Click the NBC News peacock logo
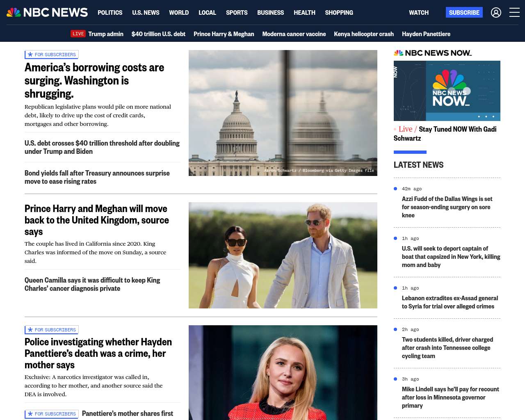The image size is (525, 420). (47, 12)
